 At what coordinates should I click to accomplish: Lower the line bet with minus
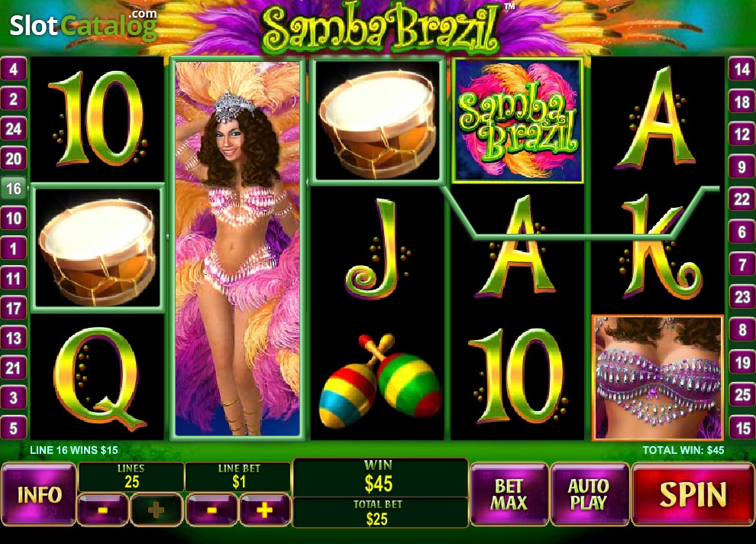point(212,510)
